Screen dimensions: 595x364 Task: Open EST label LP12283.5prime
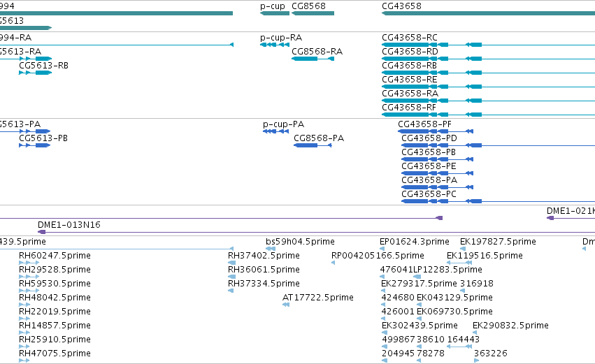(x=447, y=270)
